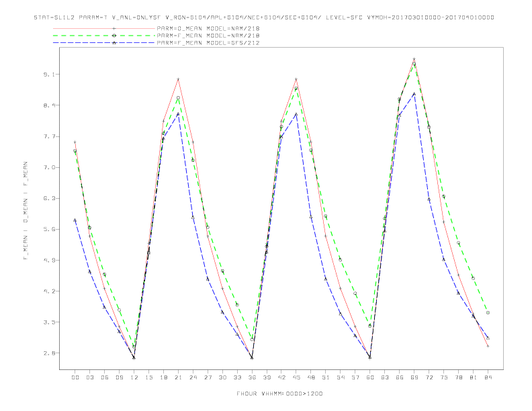Click the x-axis tick label 15
532x411 pixels.
[x=148, y=377]
